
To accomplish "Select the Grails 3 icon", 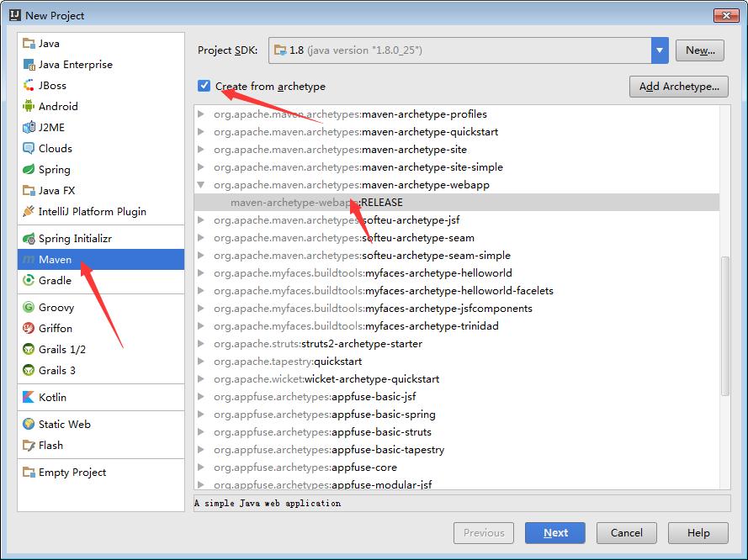I will click(29, 370).
